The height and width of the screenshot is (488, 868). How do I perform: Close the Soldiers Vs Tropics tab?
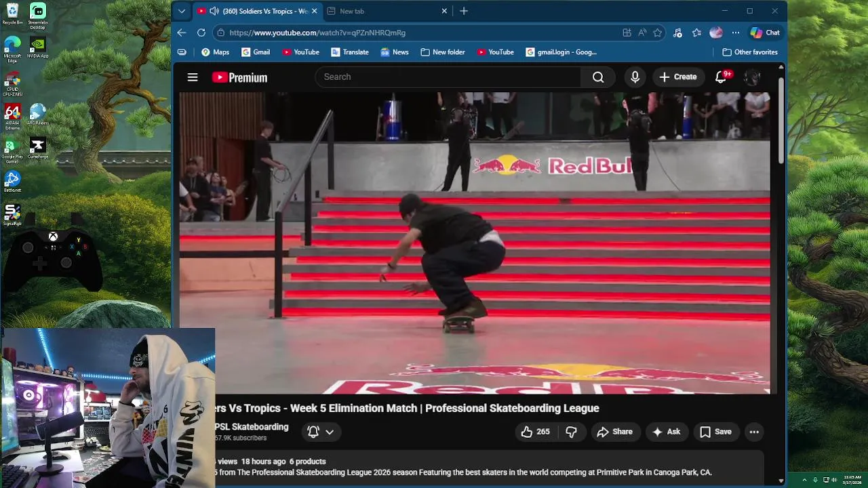coord(314,11)
